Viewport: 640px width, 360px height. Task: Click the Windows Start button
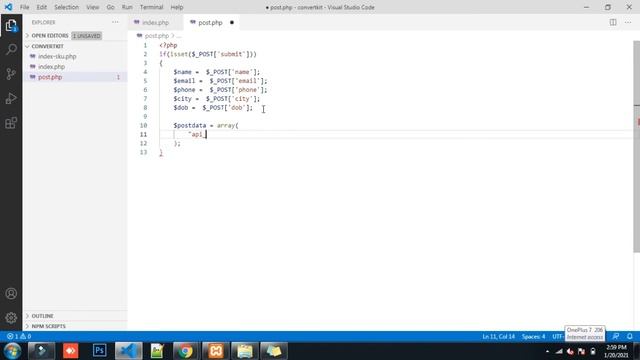click(12, 351)
